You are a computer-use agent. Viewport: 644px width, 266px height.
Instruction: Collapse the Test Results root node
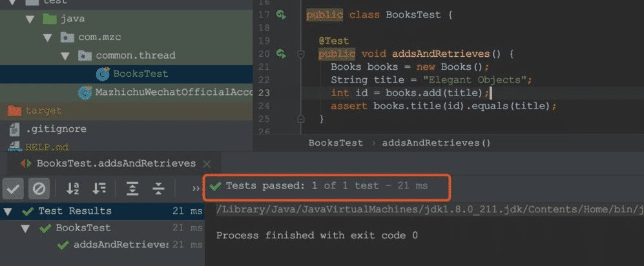[x=8, y=211]
